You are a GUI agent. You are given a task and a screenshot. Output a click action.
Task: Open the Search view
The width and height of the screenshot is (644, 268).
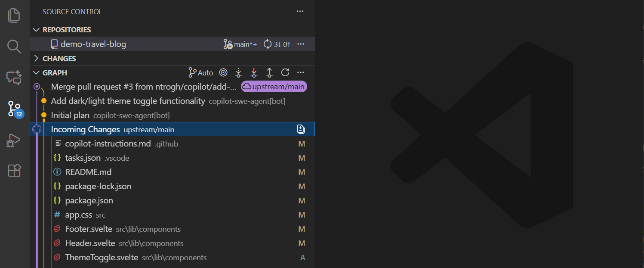point(14,47)
